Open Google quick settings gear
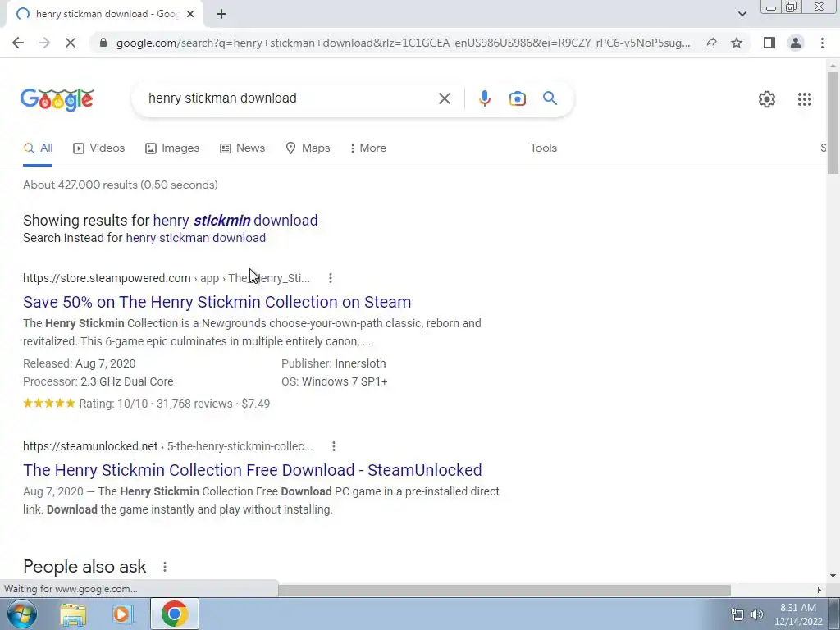 (x=767, y=99)
